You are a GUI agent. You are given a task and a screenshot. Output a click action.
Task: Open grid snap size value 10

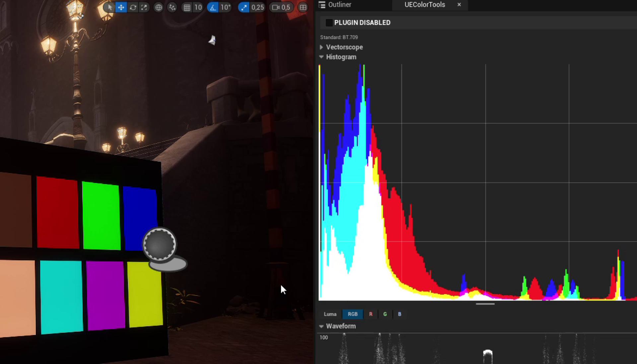198,7
